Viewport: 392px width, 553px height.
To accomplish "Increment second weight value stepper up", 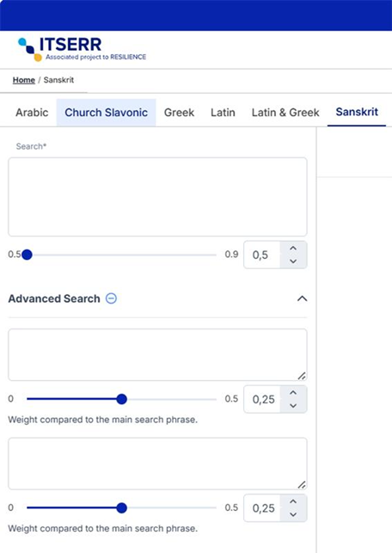I will (293, 501).
